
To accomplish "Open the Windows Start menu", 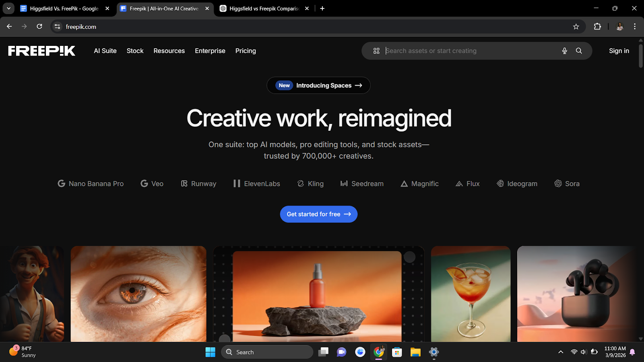I will click(211, 352).
